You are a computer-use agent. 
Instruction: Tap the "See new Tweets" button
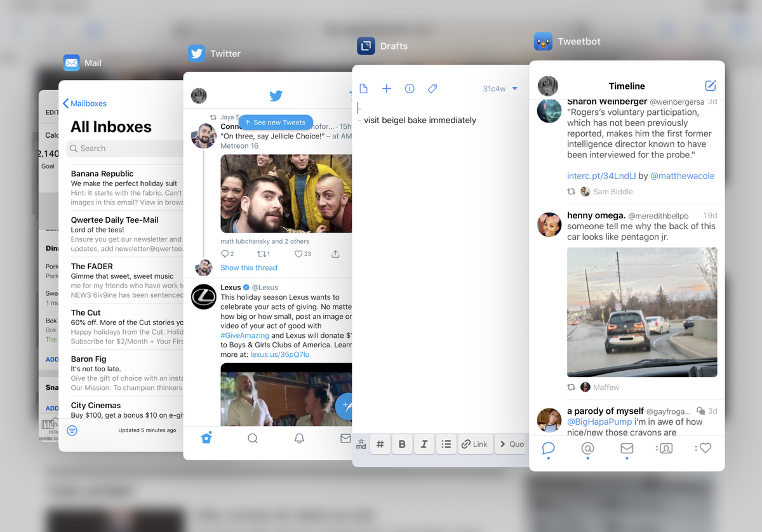click(276, 122)
